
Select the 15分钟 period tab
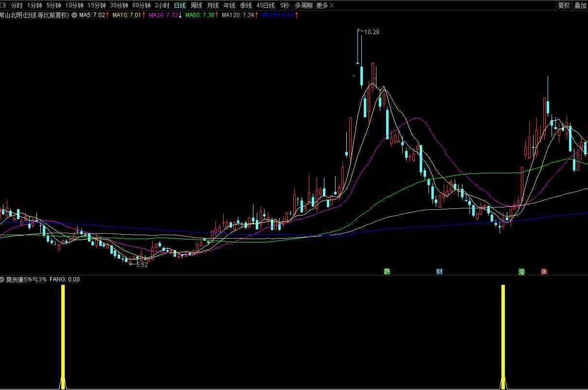click(97, 5)
